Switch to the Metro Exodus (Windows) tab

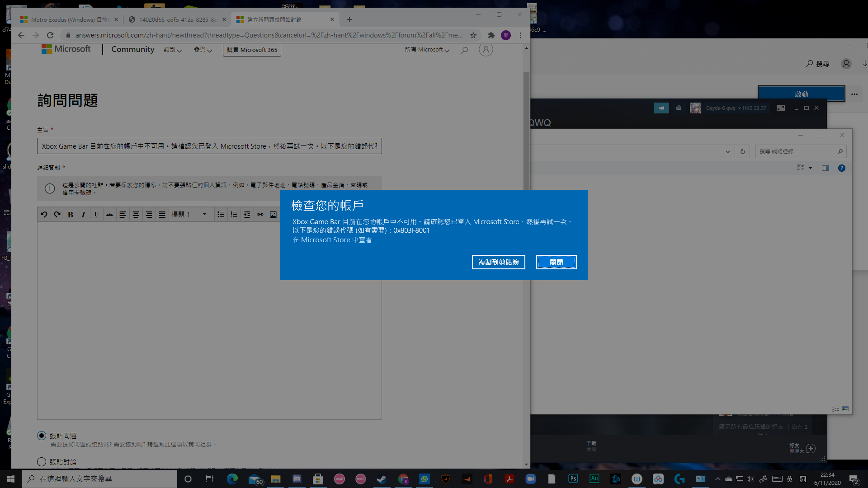(69, 19)
